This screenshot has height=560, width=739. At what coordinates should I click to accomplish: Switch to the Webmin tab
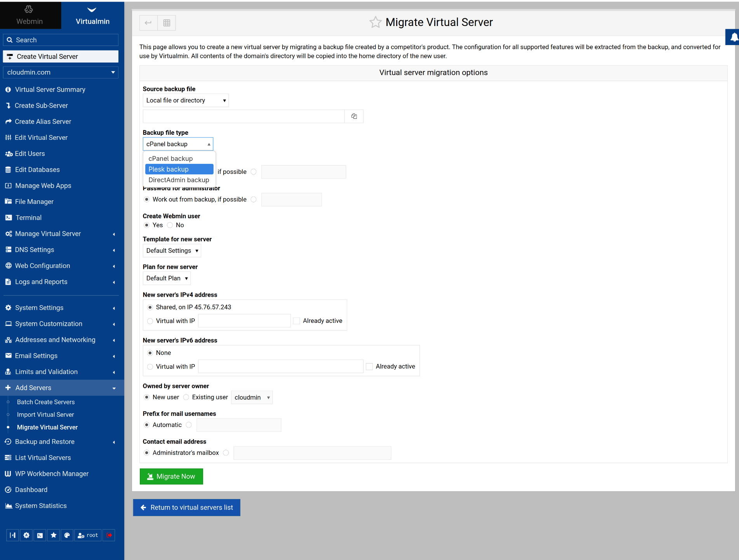pyautogui.click(x=30, y=16)
